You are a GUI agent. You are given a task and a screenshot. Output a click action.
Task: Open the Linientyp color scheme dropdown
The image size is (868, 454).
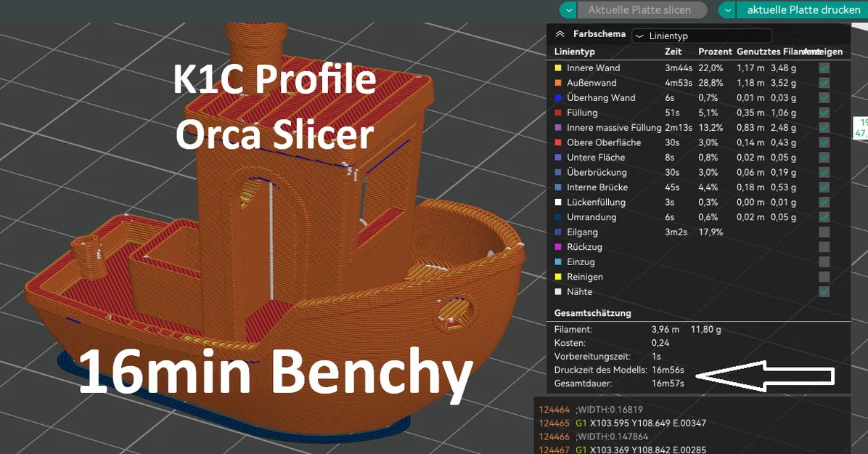(x=702, y=36)
